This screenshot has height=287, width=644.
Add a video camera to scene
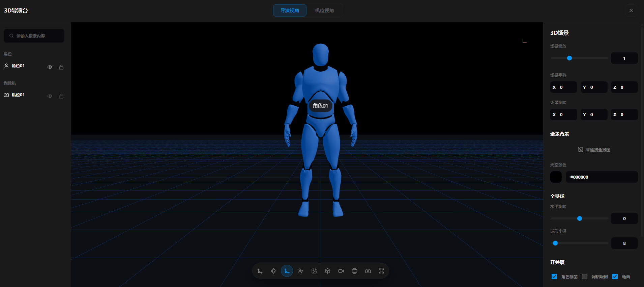[341, 271]
